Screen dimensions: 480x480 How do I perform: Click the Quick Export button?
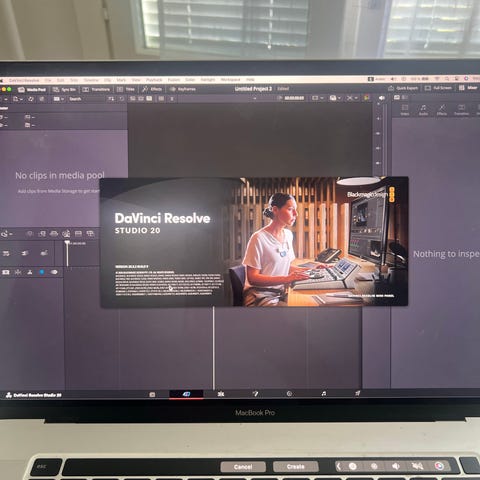[x=403, y=88]
